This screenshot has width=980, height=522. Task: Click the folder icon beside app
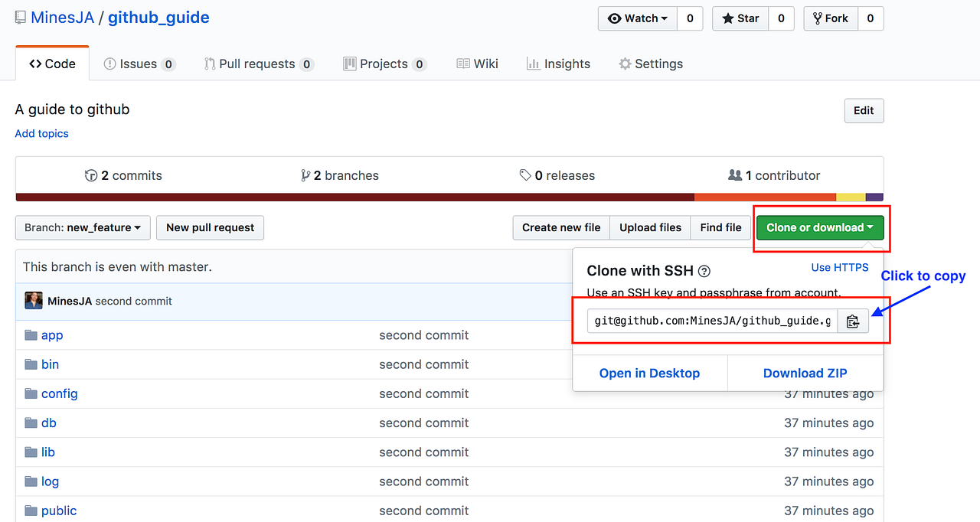click(31, 334)
